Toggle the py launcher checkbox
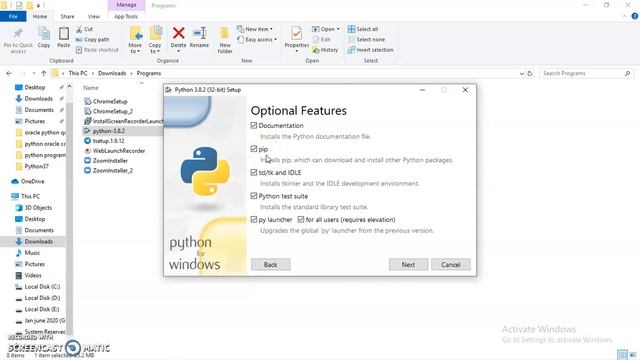The image size is (640, 360). pyautogui.click(x=254, y=220)
